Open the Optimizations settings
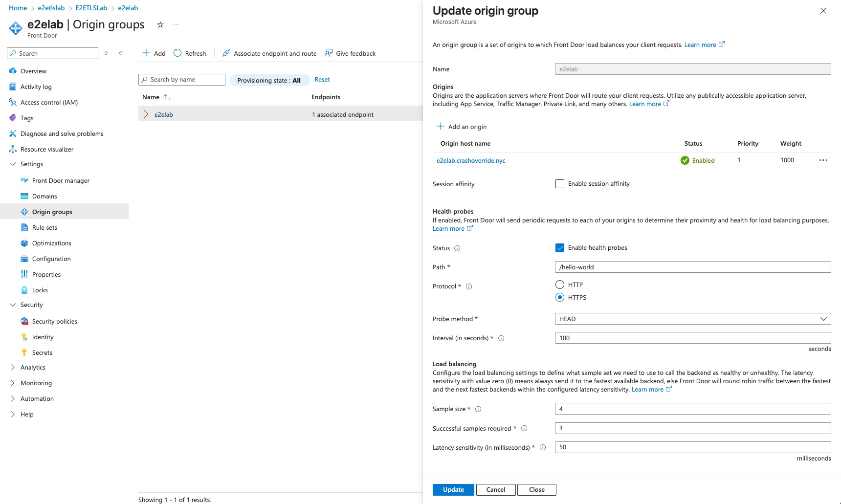The height and width of the screenshot is (504, 841). [51, 243]
